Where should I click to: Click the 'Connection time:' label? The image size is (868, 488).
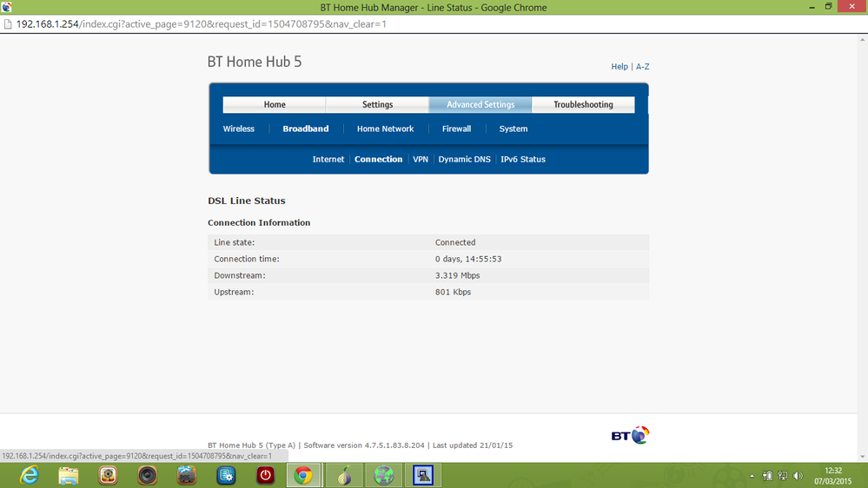247,259
